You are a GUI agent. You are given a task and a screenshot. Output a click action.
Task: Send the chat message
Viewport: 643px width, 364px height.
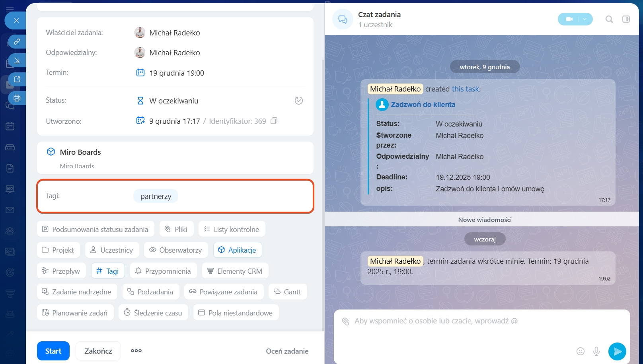[617, 351]
